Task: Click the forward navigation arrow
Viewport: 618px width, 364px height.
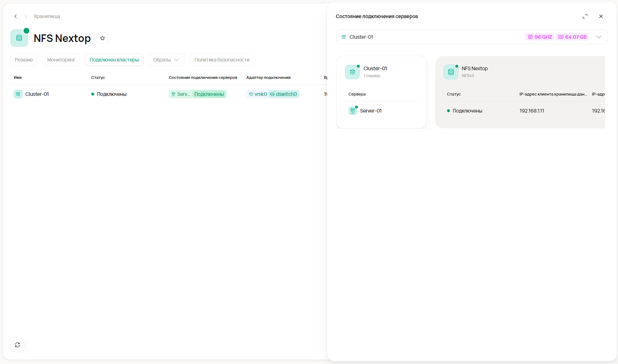Action: (x=26, y=16)
